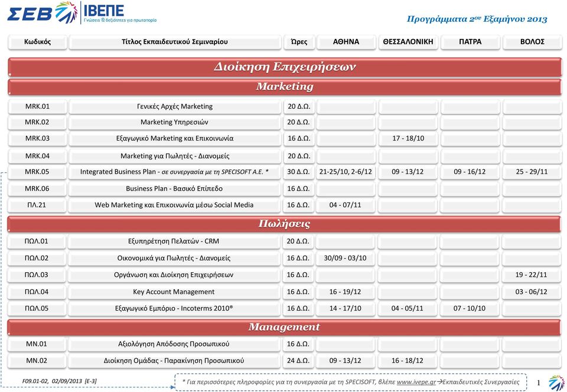Click the small ΣΕΒ emblem near the page number
The width and height of the screenshot is (567, 392).
[556, 383]
